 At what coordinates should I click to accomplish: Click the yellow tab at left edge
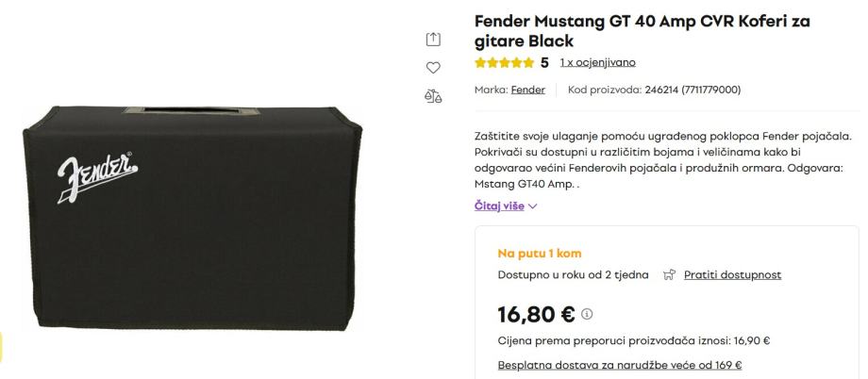[x=1, y=347]
